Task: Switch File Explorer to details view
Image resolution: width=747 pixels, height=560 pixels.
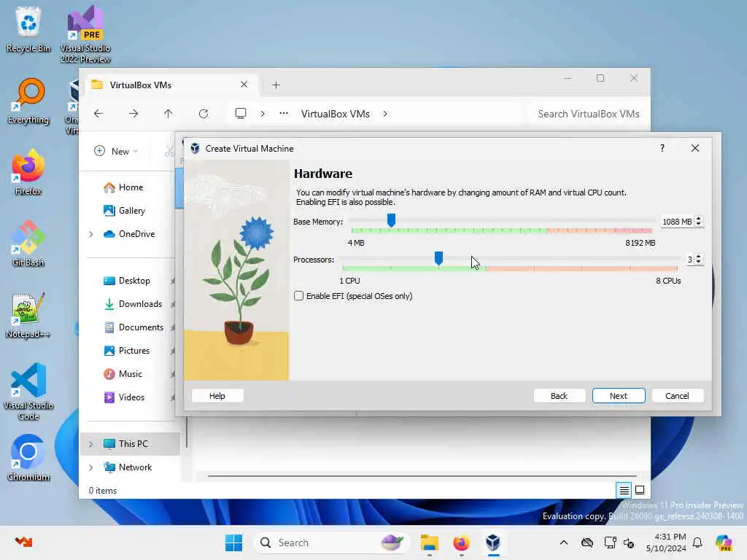Action: pos(624,489)
